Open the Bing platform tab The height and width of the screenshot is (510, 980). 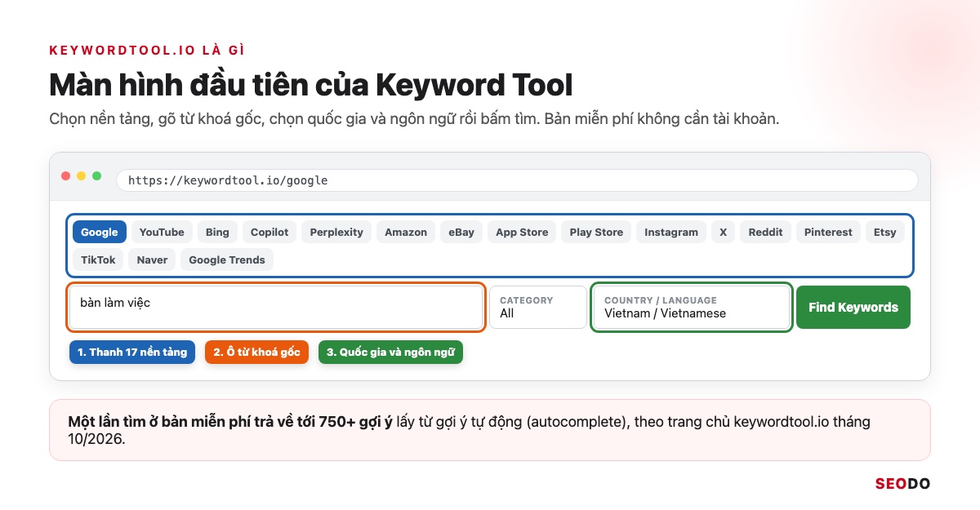pos(217,232)
